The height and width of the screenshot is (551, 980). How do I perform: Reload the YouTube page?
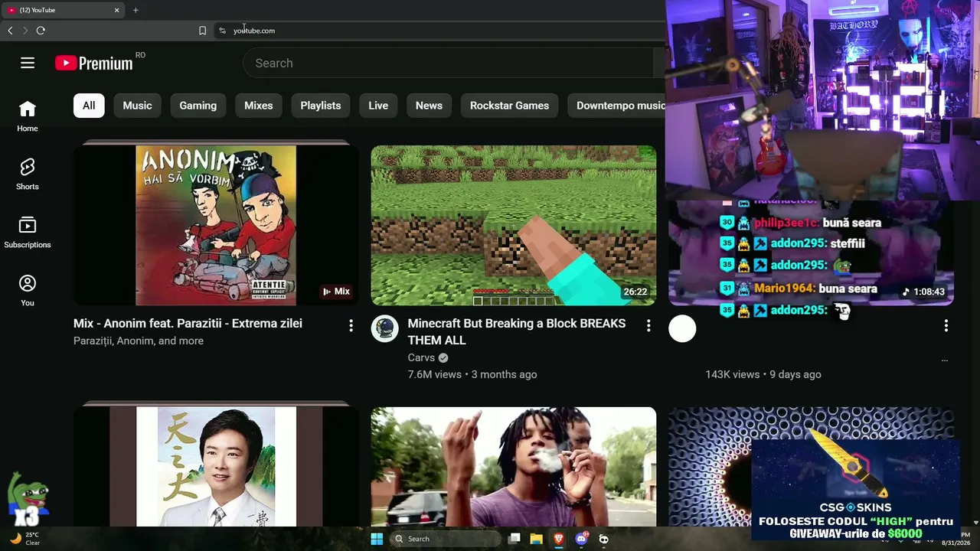(41, 31)
